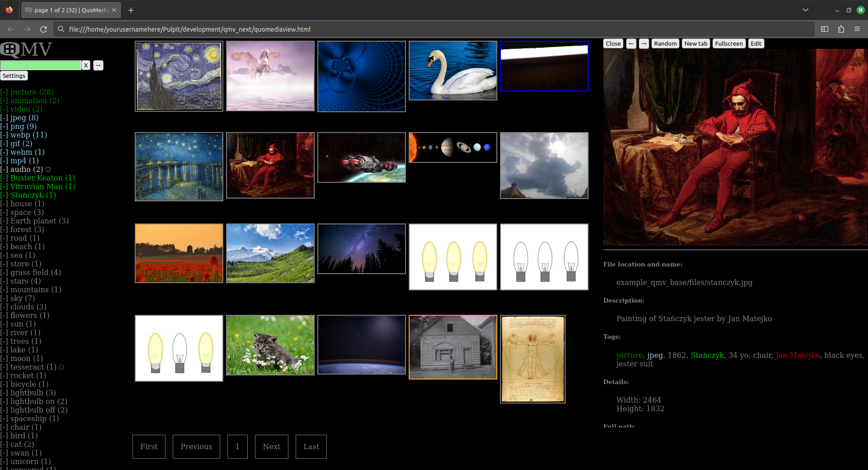
Task: Click the green search input field
Action: (41, 65)
